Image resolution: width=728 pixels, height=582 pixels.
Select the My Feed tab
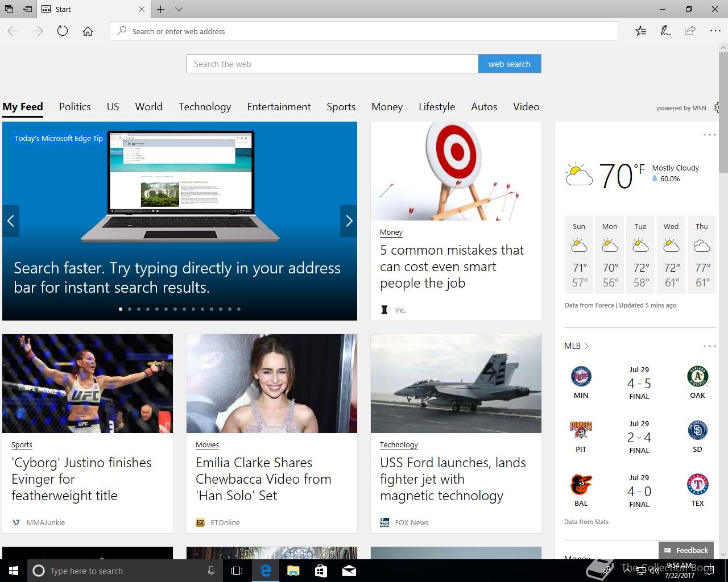click(x=23, y=107)
